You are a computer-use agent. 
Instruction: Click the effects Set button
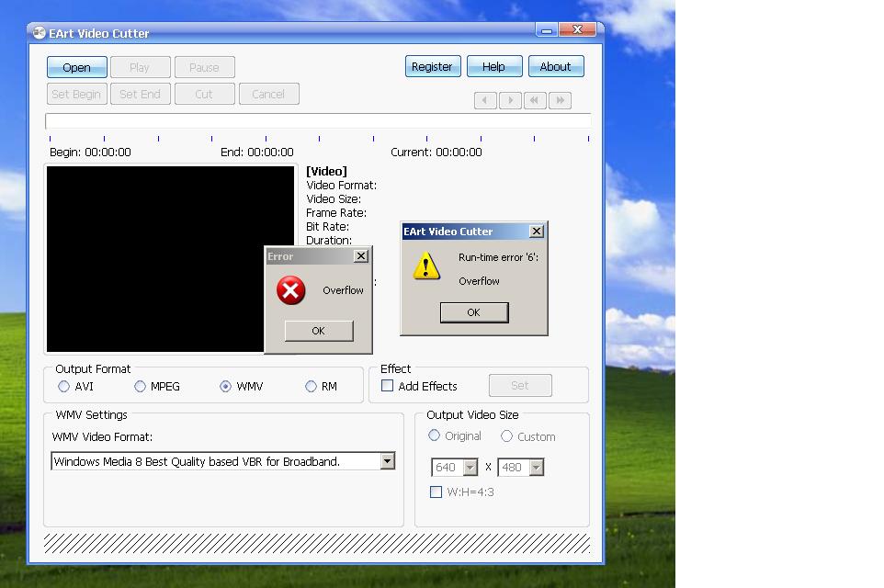pos(520,385)
